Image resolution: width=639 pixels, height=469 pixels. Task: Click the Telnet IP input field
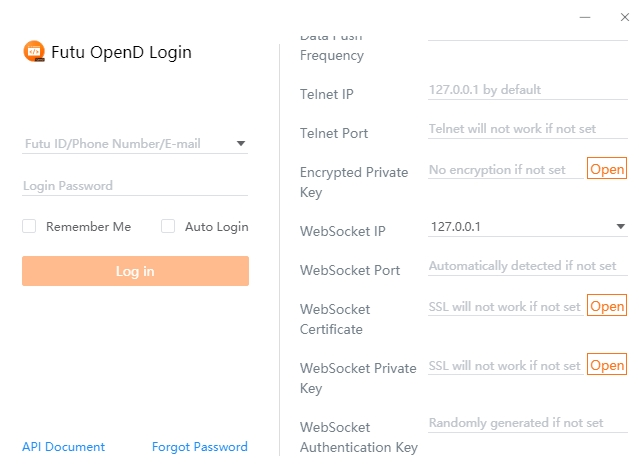click(x=527, y=90)
